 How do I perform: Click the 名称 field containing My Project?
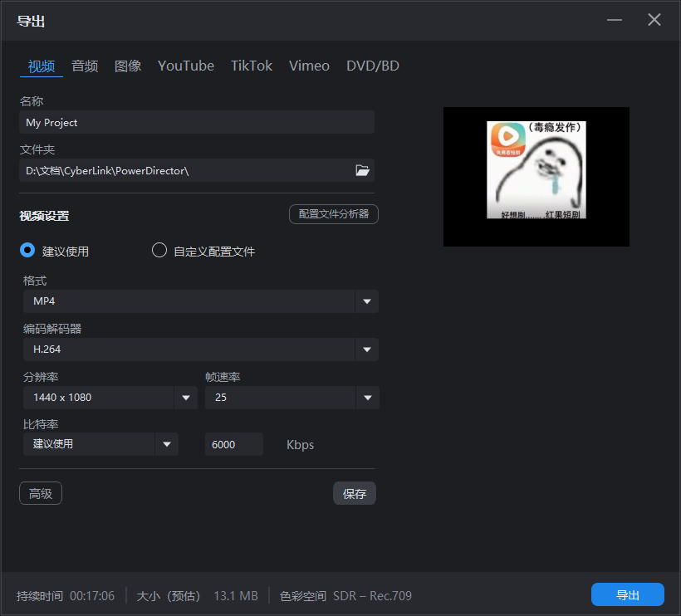coord(197,122)
